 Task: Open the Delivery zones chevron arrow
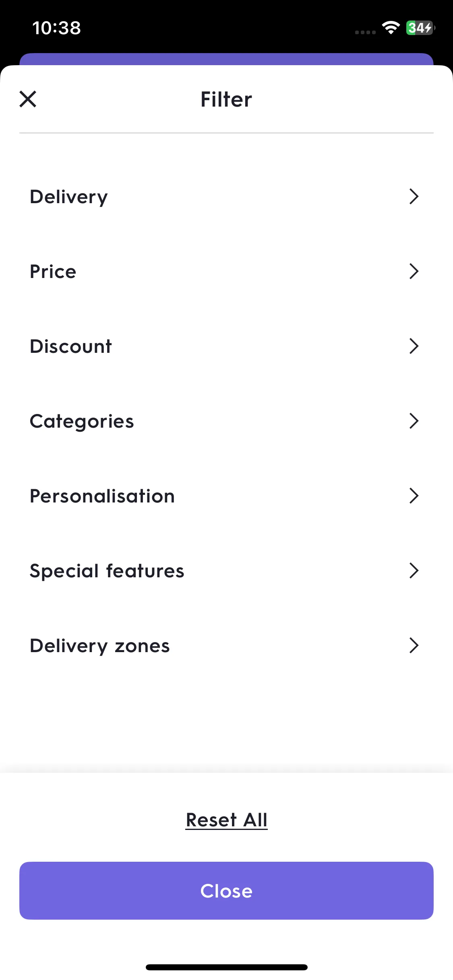(x=414, y=645)
